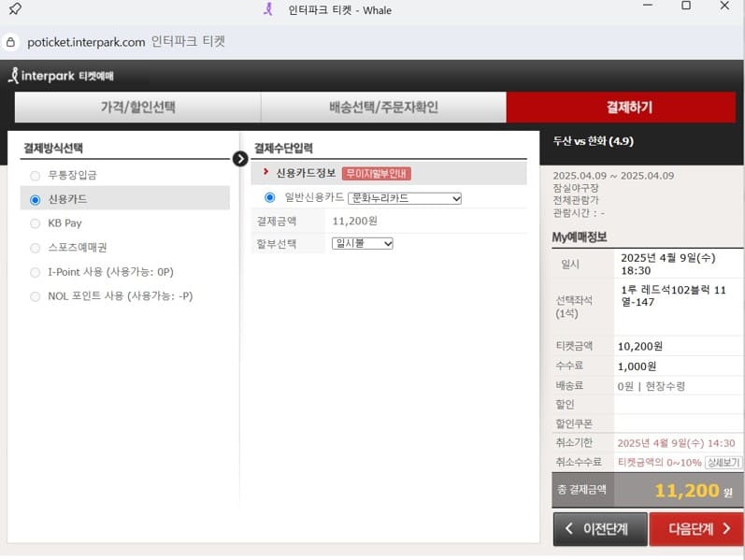
Task: Click 상세보기 for cancellation fee
Action: (724, 462)
